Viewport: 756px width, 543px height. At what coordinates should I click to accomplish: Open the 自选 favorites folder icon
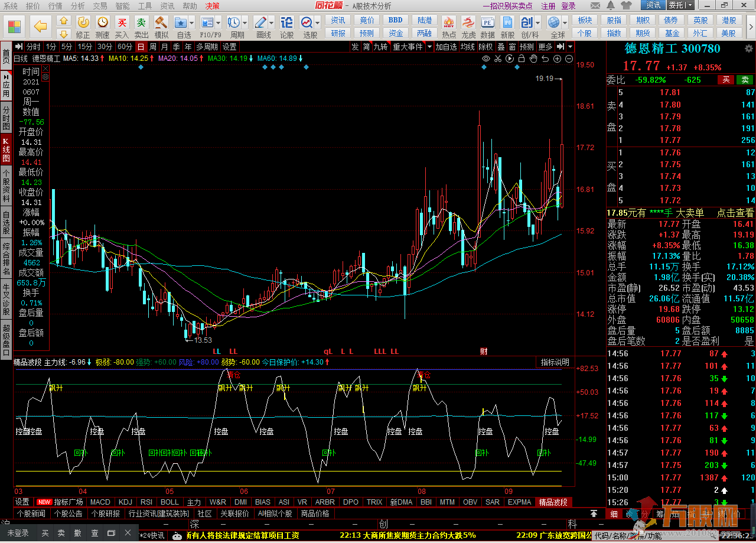click(x=181, y=22)
